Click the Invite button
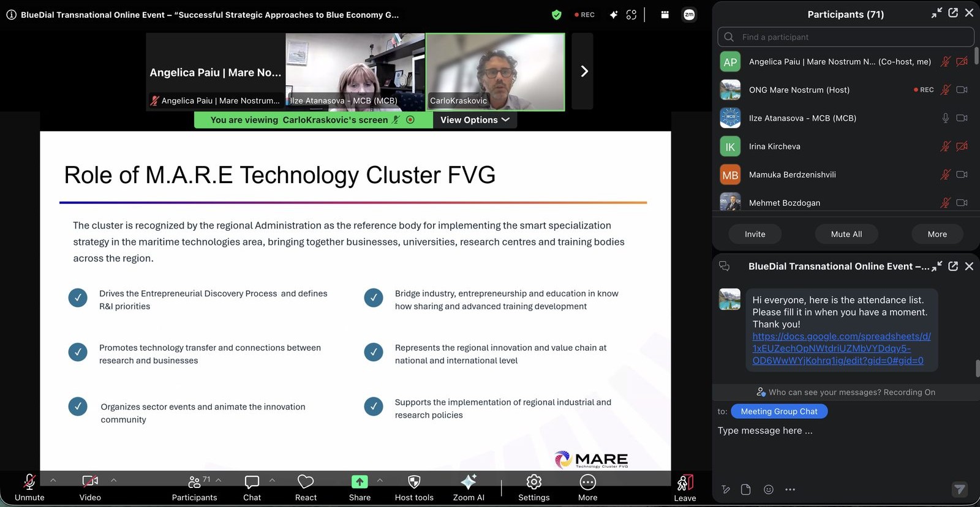The height and width of the screenshot is (507, 980). (755, 234)
